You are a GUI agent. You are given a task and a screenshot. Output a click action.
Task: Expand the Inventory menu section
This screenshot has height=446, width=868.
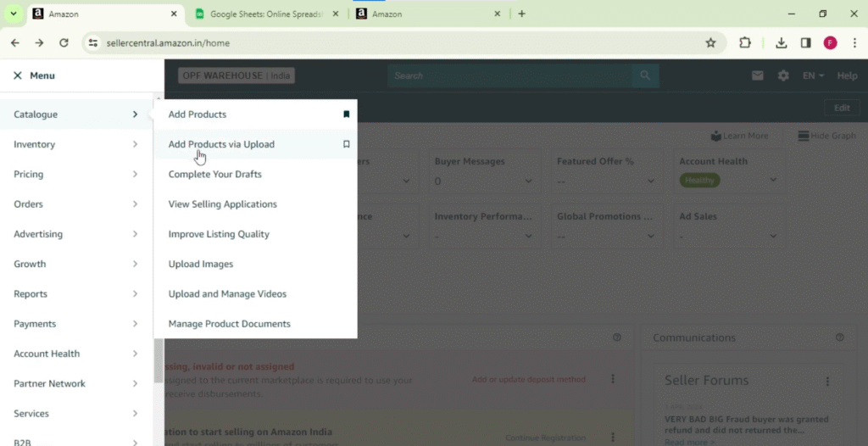pyautogui.click(x=75, y=144)
